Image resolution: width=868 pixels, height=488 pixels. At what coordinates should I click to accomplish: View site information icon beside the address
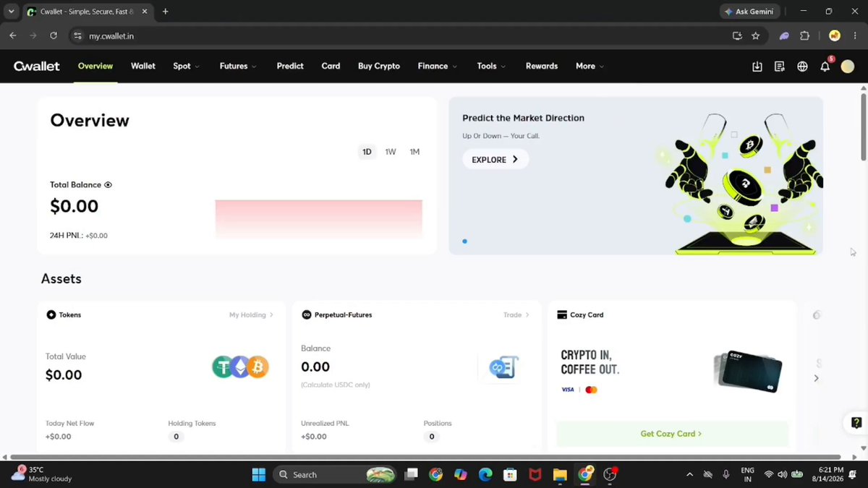coord(78,35)
